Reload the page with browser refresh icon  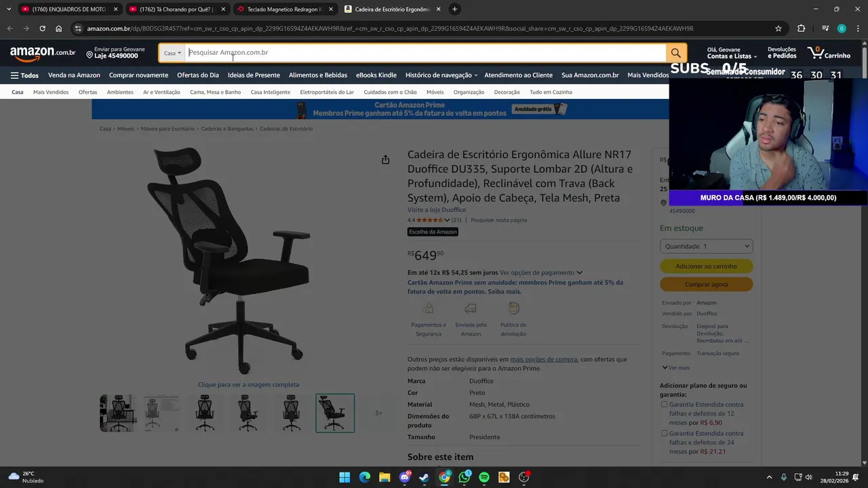click(x=42, y=28)
